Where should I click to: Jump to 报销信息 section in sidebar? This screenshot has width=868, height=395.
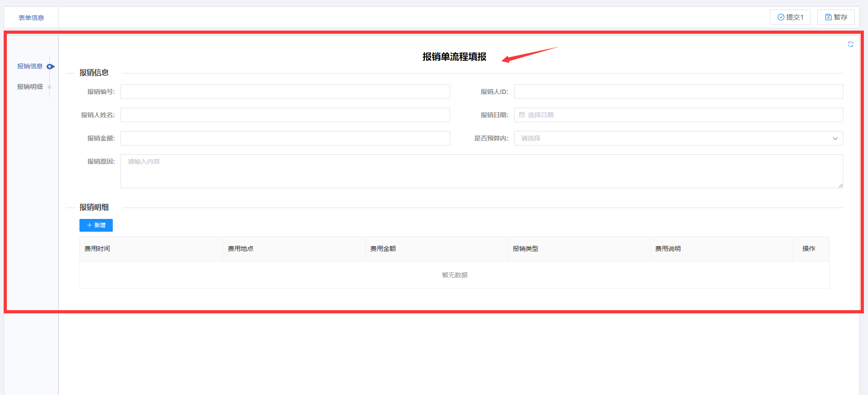point(30,66)
